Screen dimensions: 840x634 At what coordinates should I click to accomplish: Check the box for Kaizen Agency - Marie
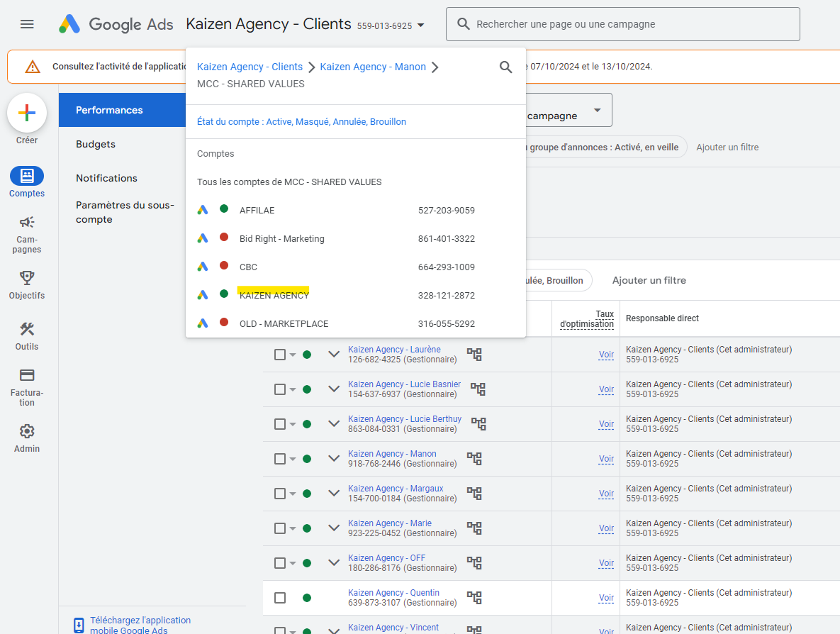point(279,528)
